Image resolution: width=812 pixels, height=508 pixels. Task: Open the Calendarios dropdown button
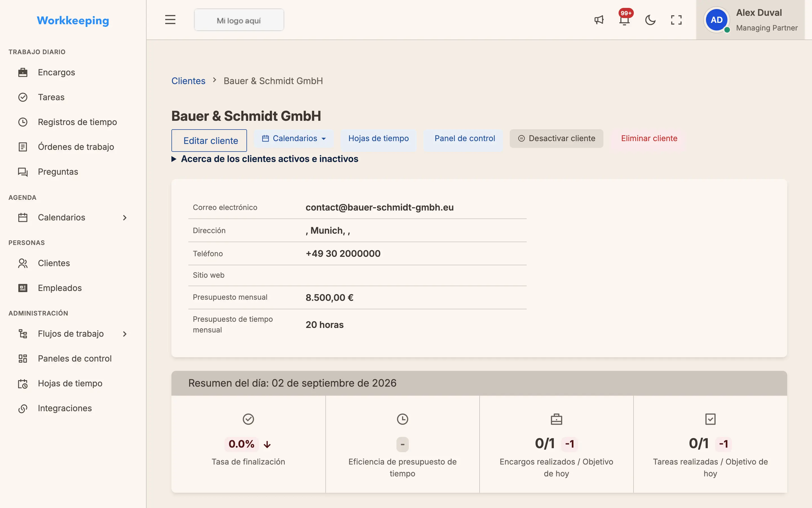click(294, 138)
